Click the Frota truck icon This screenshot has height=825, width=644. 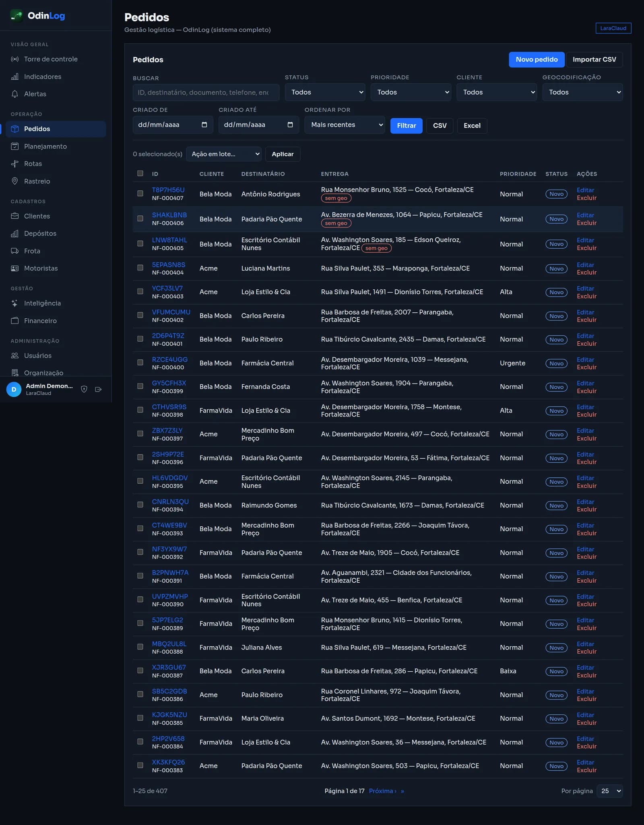[15, 251]
